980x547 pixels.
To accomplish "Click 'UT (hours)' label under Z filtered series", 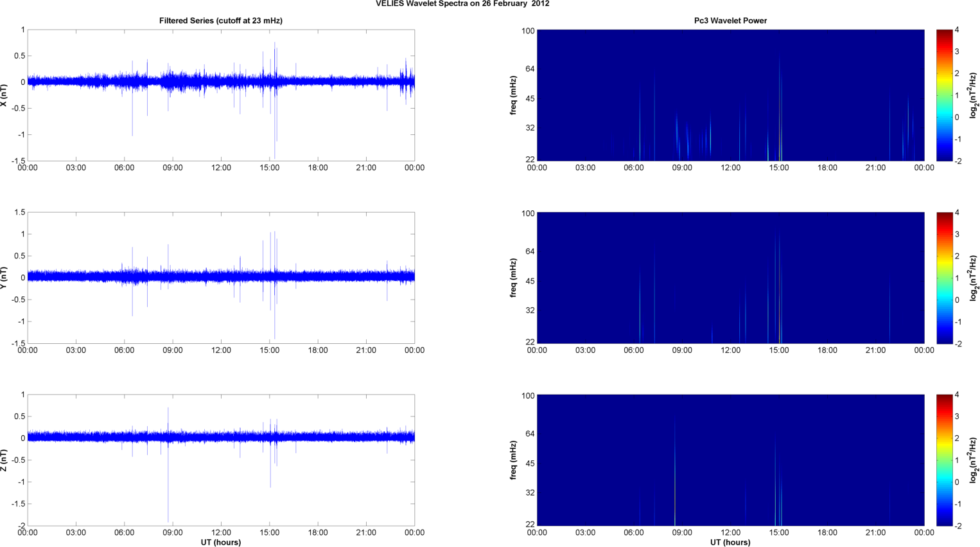I will point(221,543).
